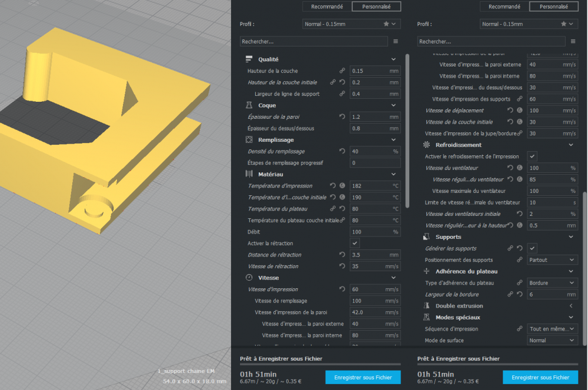Reset Vitesse d'impression value in left panel
The image size is (588, 390).
pyautogui.click(x=342, y=289)
